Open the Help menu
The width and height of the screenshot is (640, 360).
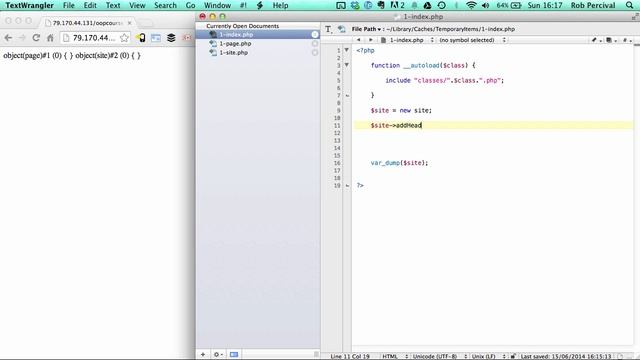pyautogui.click(x=280, y=5)
